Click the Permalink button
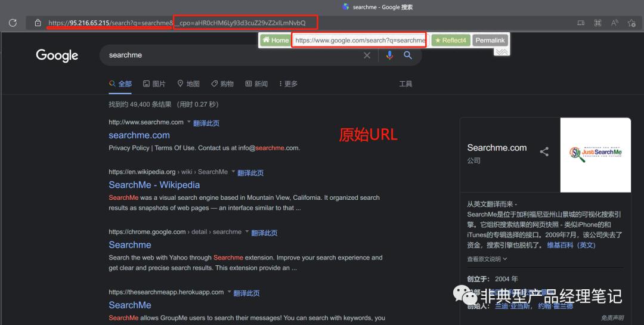This screenshot has width=644, height=325. [x=490, y=41]
